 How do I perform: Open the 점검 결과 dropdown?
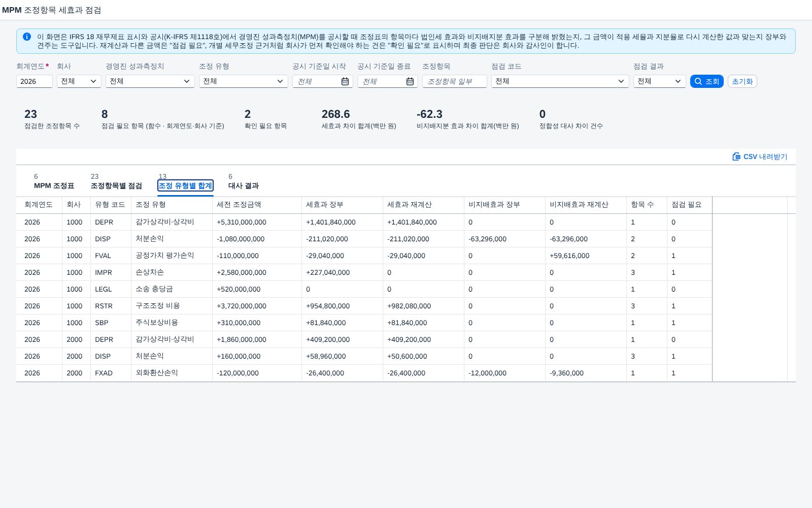(660, 81)
